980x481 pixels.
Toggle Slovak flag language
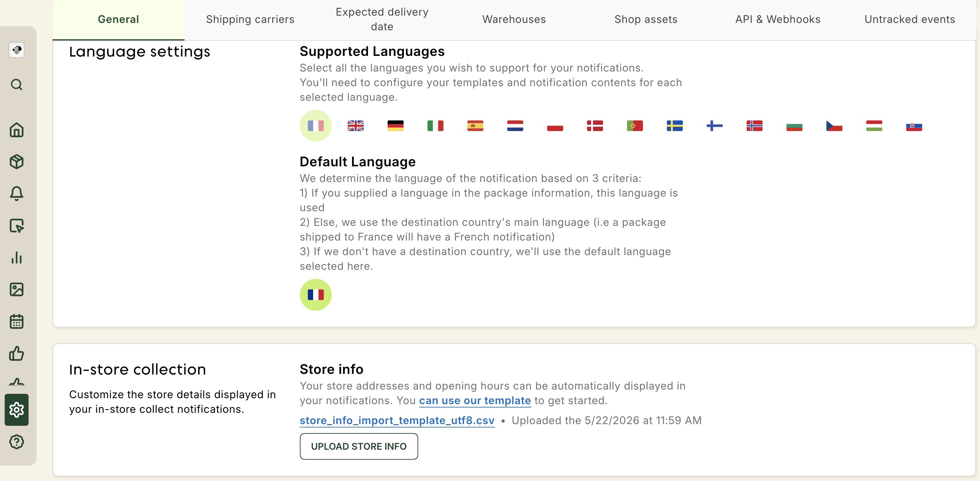(914, 126)
